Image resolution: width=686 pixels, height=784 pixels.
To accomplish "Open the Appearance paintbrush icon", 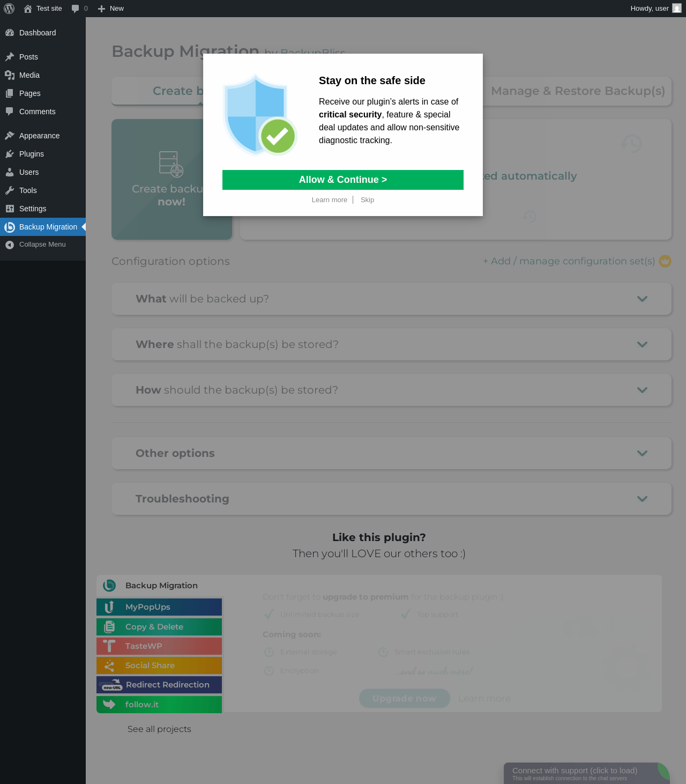I will coord(10,136).
